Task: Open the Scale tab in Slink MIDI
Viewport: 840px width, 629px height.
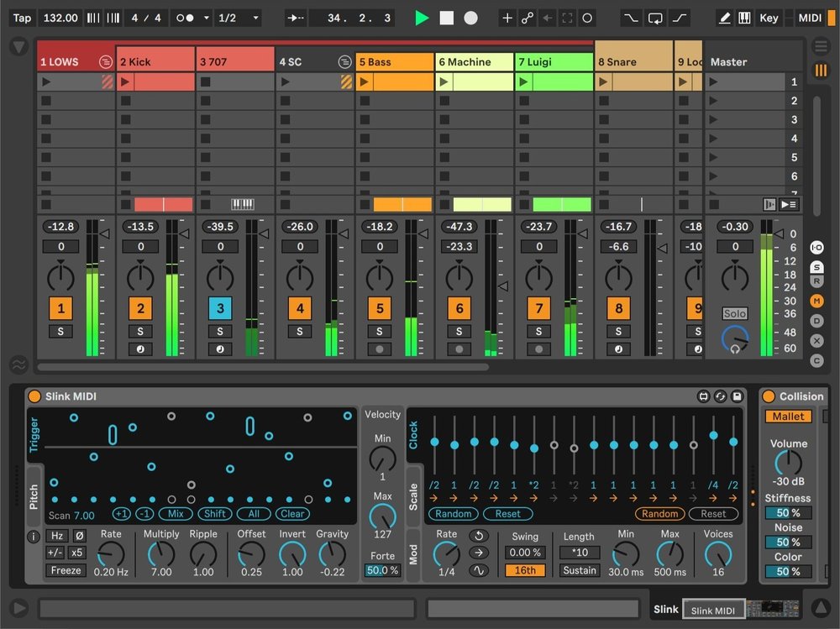Action: coord(413,495)
